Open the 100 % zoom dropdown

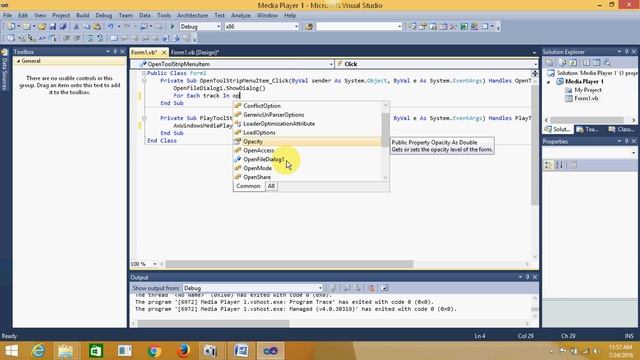click(x=155, y=264)
